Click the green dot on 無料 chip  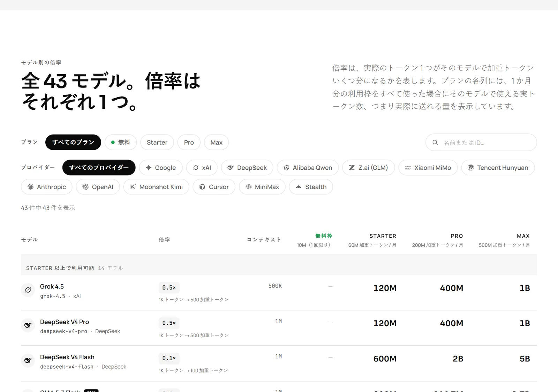[113, 142]
